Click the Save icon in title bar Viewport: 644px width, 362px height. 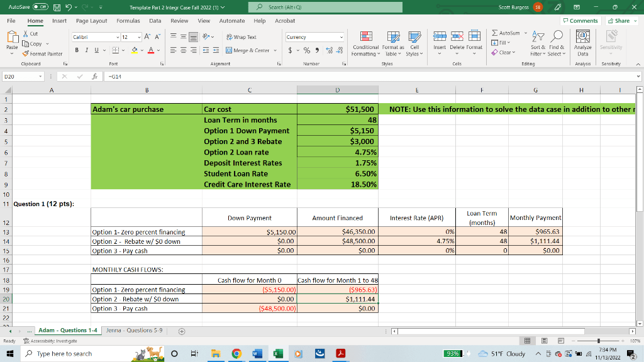point(57,8)
